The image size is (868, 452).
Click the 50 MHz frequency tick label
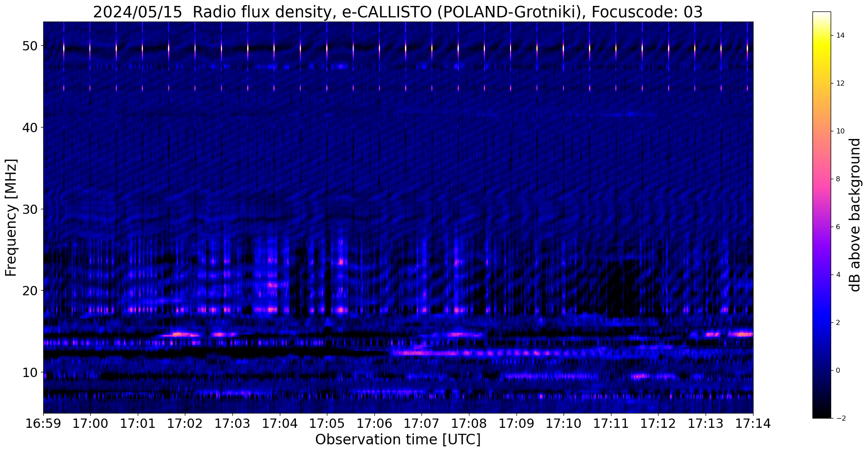click(30, 46)
